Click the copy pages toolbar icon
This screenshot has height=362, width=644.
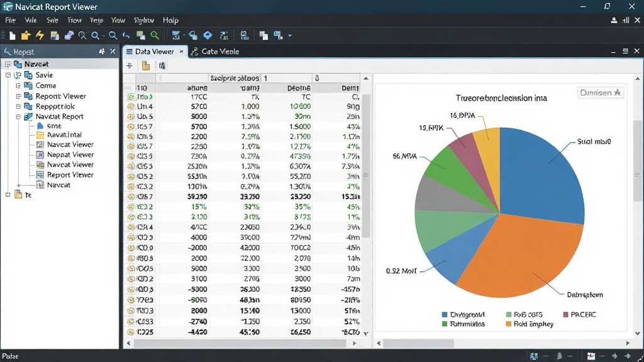tap(264, 36)
